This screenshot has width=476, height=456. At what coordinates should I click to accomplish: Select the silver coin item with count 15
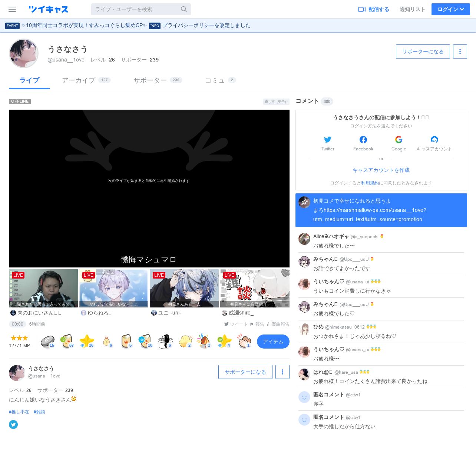click(x=47, y=341)
